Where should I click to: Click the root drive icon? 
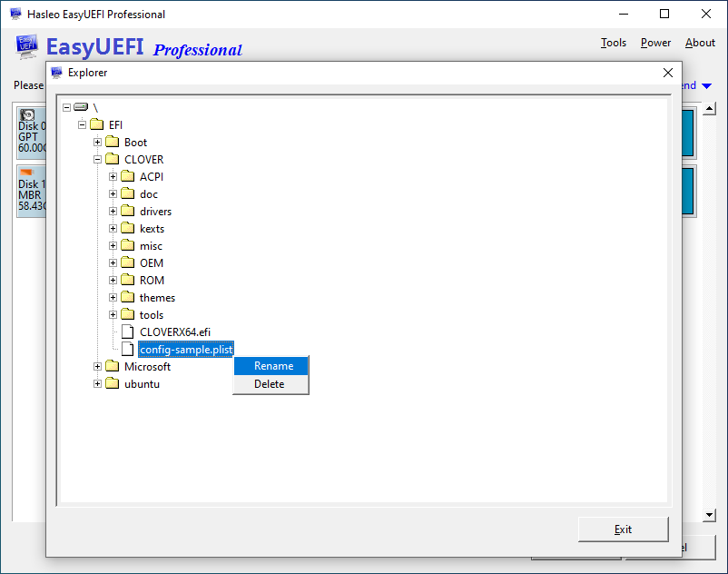pos(81,107)
